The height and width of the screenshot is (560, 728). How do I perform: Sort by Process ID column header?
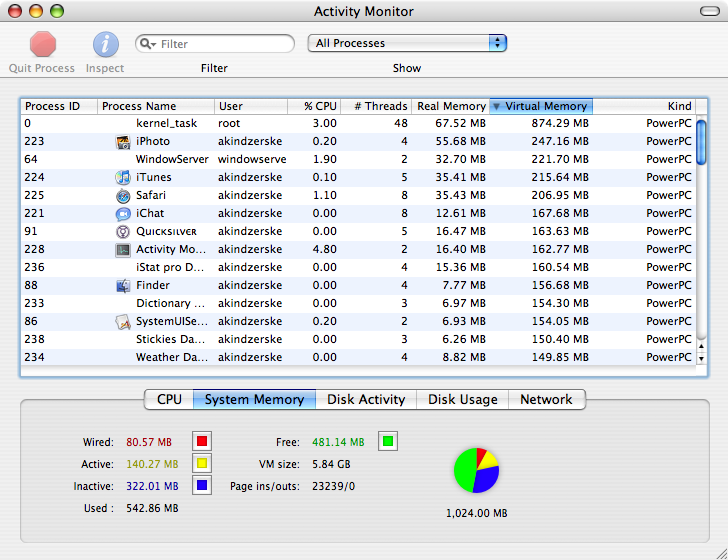[x=59, y=106]
